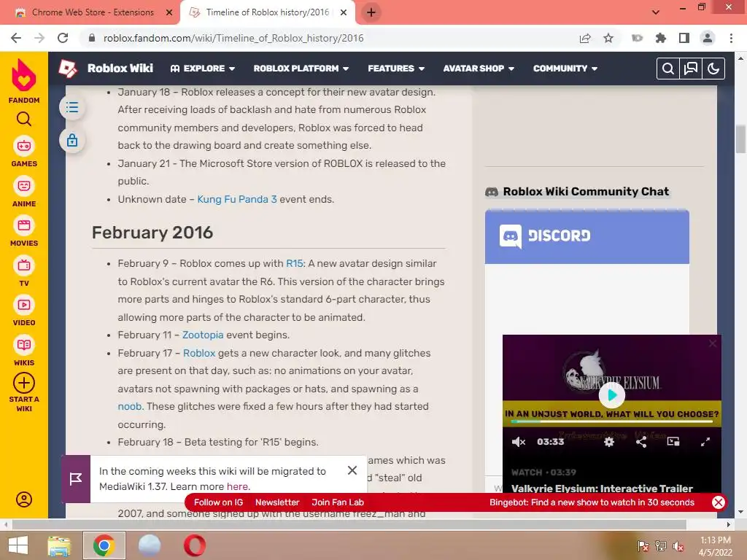Screen dimensions: 747x560
Task: Share the Valkyrie Elysium video
Action: 641,442
